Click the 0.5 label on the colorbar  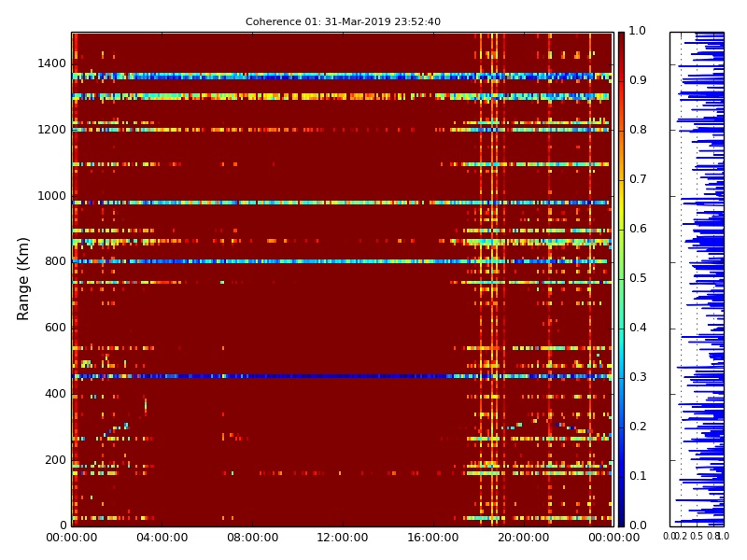tap(638, 278)
